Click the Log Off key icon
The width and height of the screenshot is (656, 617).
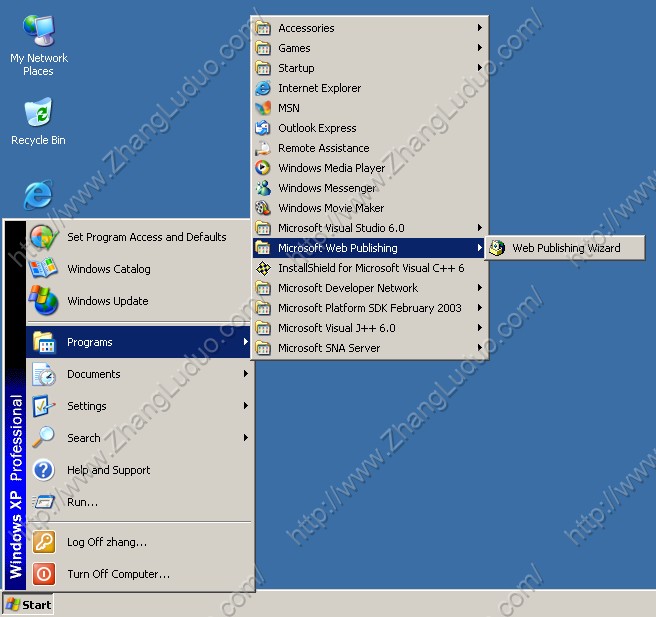[x=44, y=542]
